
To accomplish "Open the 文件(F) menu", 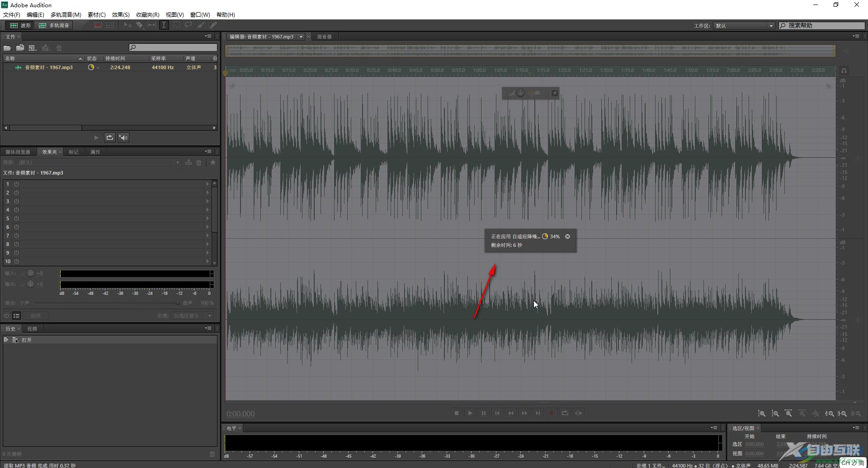I will click(x=12, y=14).
